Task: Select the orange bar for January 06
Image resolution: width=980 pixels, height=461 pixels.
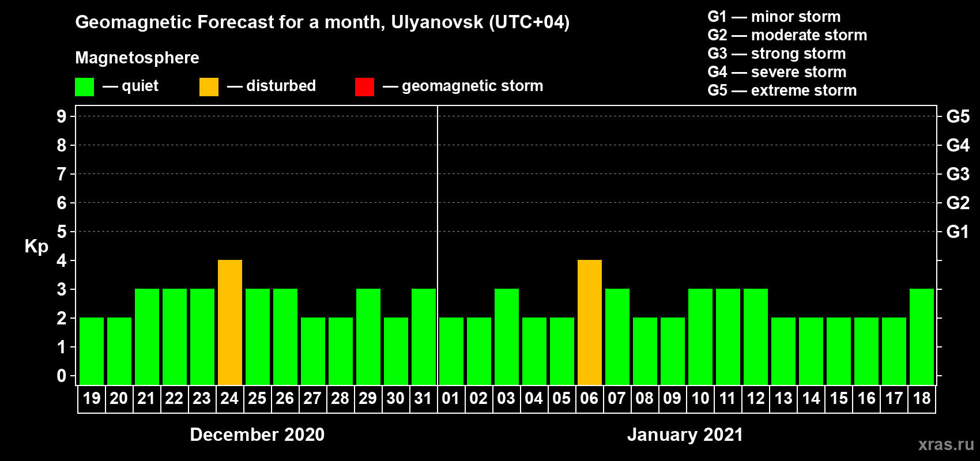Action: [x=590, y=323]
